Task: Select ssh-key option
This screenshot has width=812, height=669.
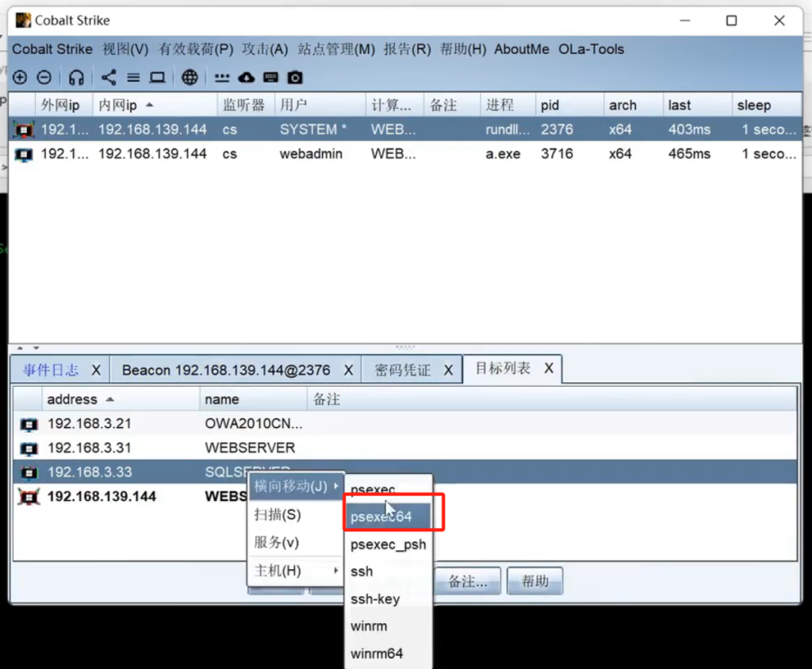Action: pyautogui.click(x=389, y=599)
